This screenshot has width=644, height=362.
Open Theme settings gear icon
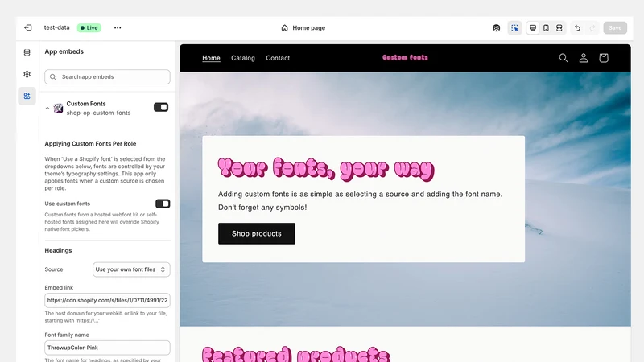point(27,74)
